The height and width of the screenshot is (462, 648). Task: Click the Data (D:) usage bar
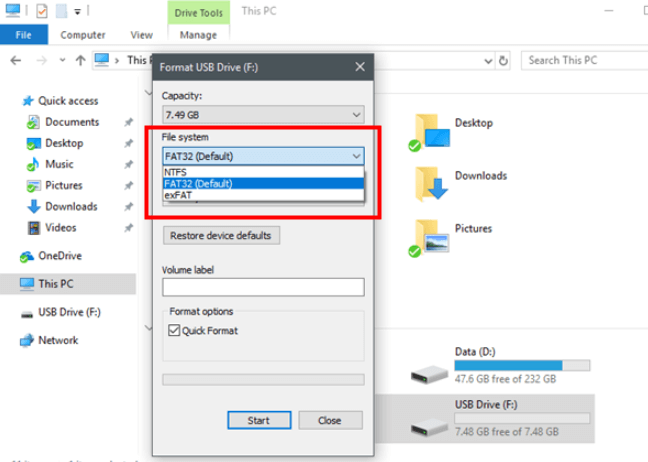pos(522,365)
